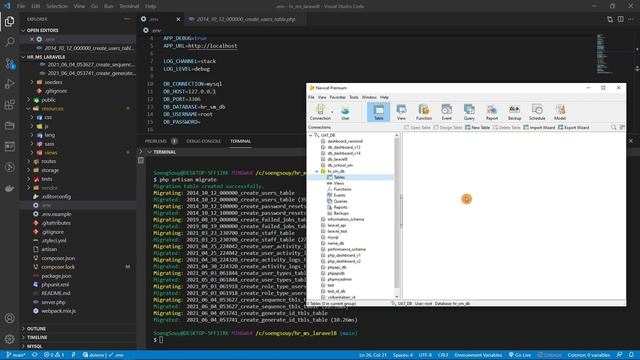Open Explorer view in VS Code activity bar
This screenshot has width=640, height=360.
click(9, 21)
